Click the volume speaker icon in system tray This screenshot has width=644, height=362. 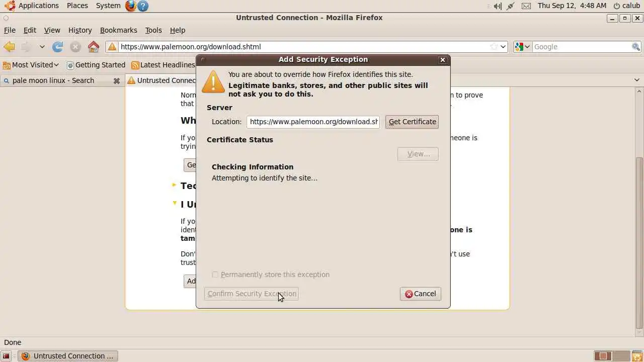498,6
